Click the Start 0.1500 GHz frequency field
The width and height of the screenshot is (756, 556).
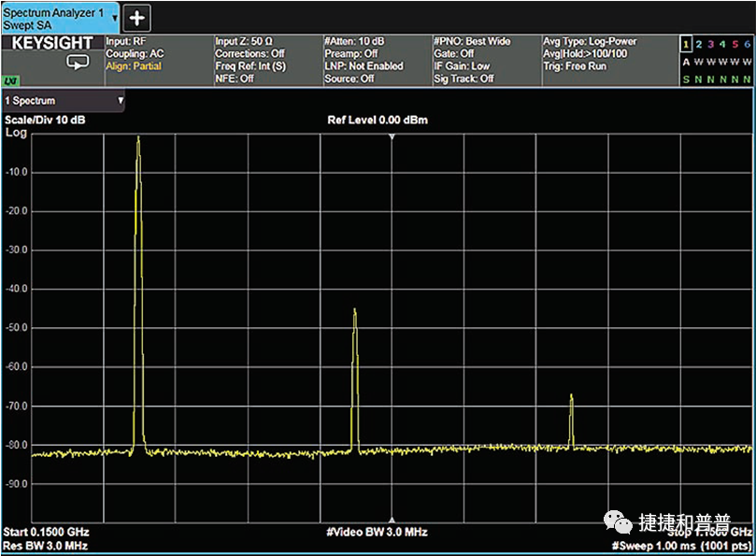pyautogui.click(x=47, y=532)
